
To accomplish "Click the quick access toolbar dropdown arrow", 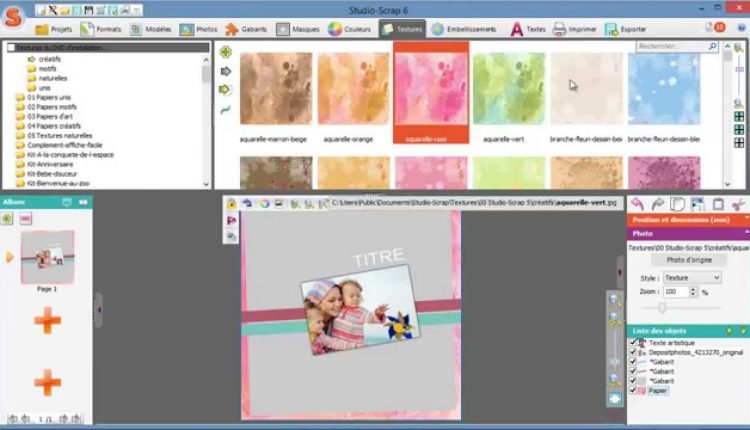I will (137, 10).
